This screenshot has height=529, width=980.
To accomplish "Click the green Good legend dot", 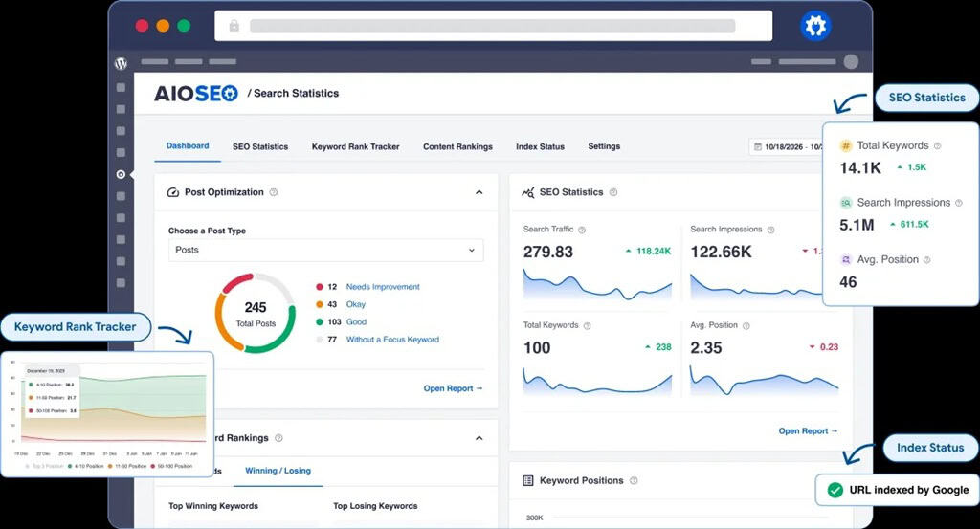I will (x=320, y=321).
